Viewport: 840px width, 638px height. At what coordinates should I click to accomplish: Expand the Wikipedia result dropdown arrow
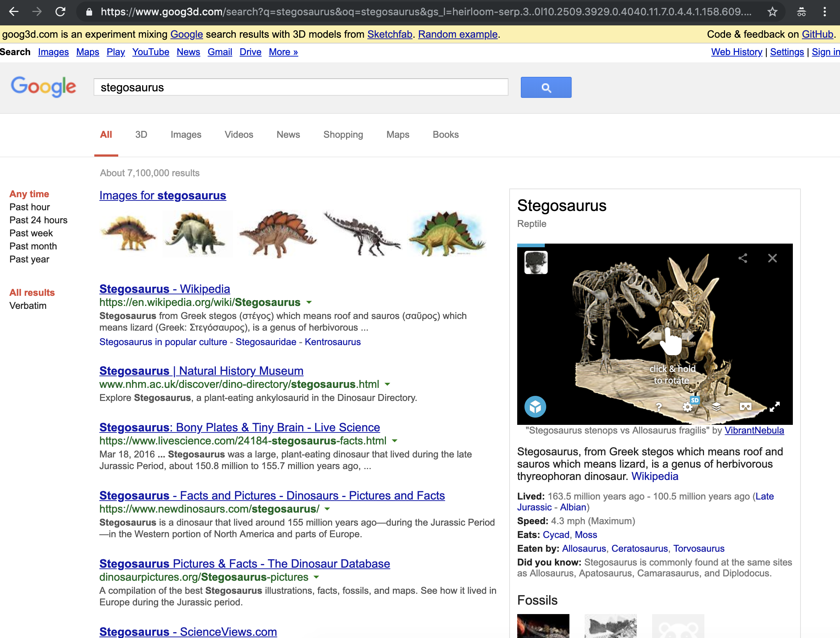click(x=309, y=303)
